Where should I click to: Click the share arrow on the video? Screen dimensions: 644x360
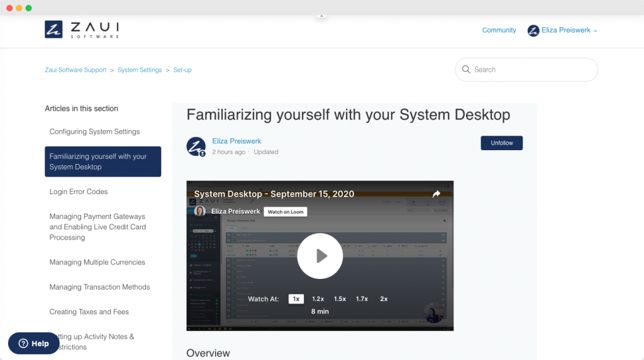(436, 194)
